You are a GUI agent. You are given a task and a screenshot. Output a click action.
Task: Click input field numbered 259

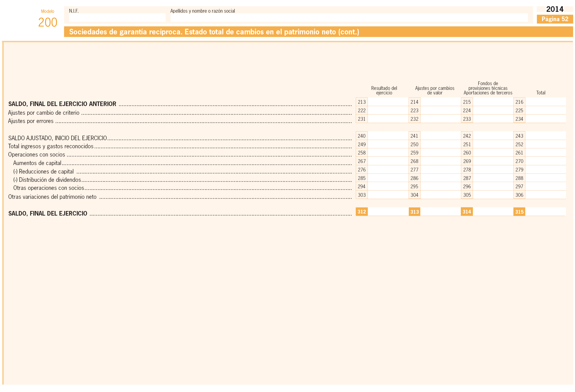[x=440, y=153]
